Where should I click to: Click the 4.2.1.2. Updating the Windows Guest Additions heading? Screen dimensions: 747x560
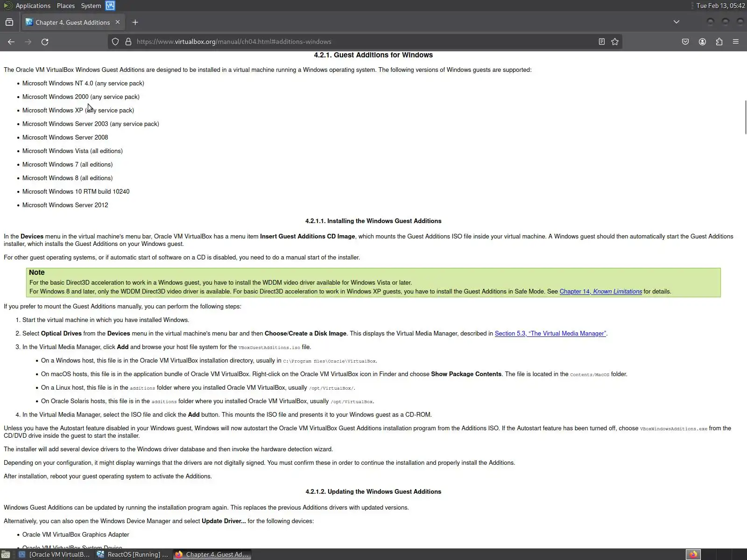click(x=373, y=492)
